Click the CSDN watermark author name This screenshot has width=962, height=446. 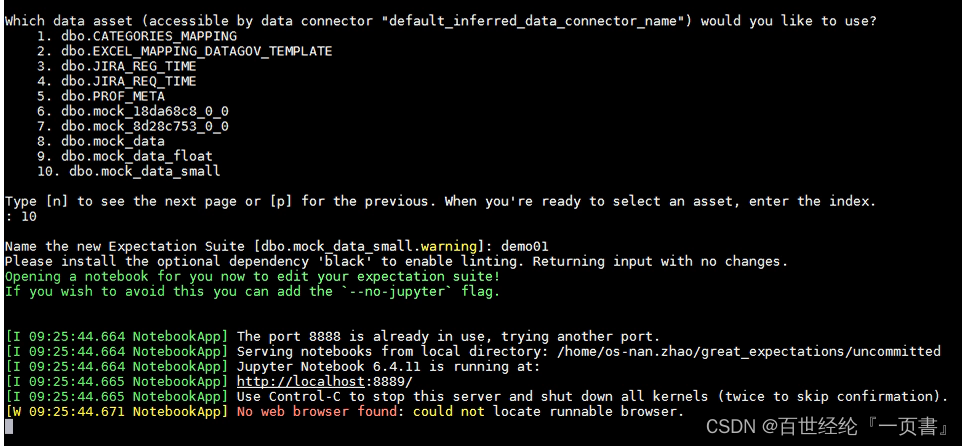pos(861,426)
